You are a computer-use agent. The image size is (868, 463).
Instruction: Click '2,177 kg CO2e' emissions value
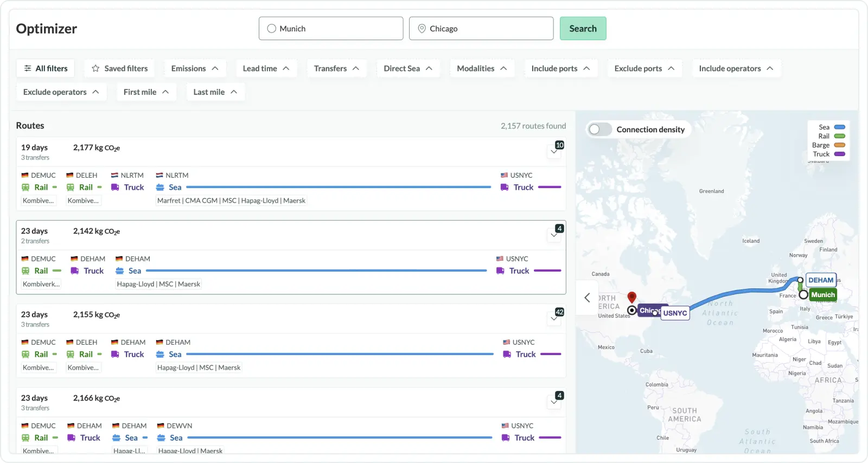tap(97, 147)
